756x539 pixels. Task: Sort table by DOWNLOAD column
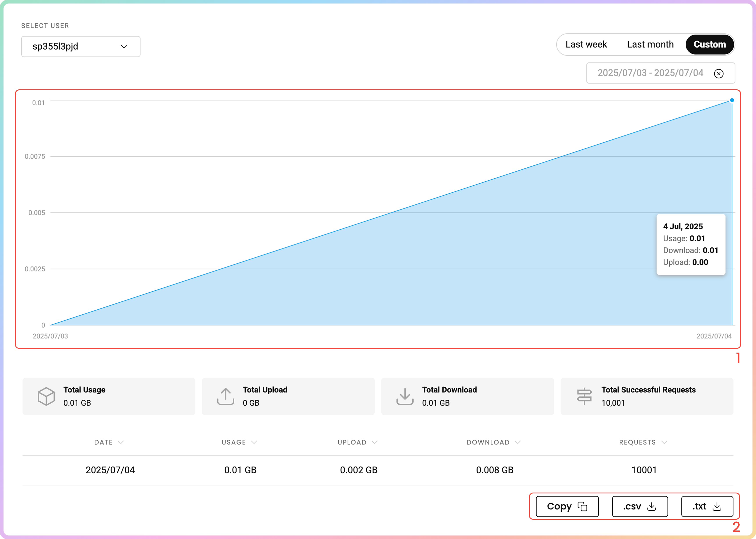pyautogui.click(x=494, y=442)
